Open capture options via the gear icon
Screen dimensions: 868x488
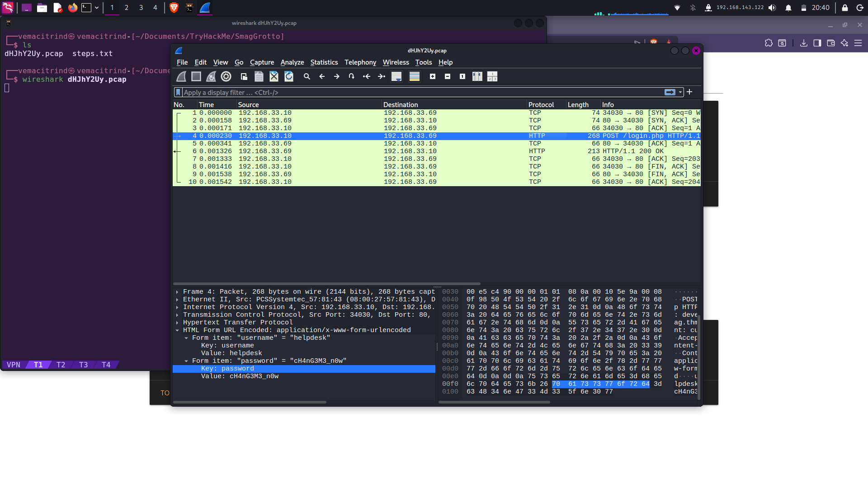coord(226,76)
